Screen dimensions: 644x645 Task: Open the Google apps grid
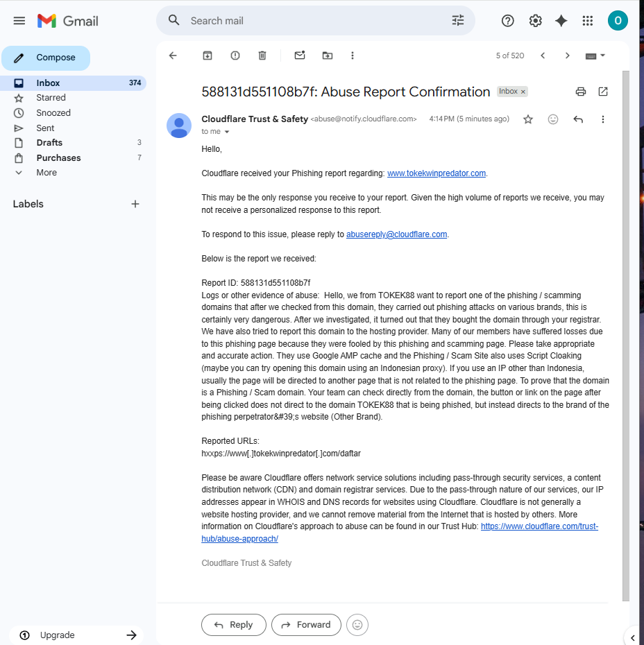[588, 21]
